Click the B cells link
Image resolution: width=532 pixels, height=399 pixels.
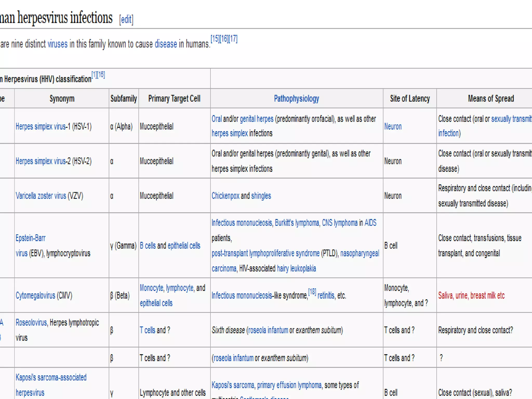point(148,246)
